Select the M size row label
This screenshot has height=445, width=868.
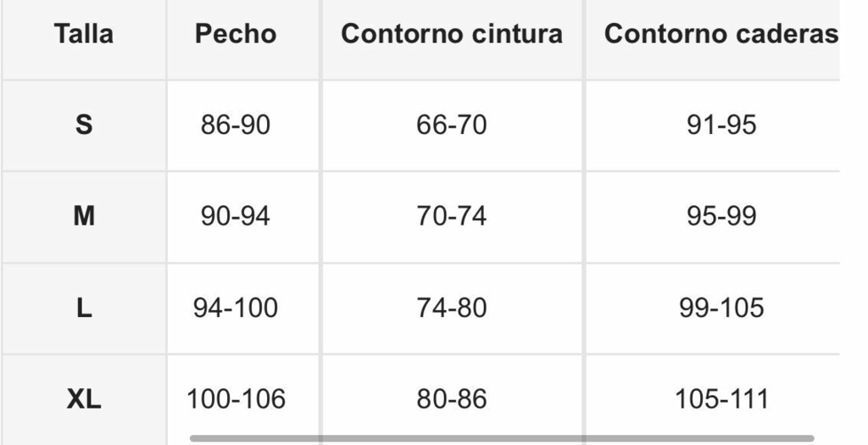[83, 216]
